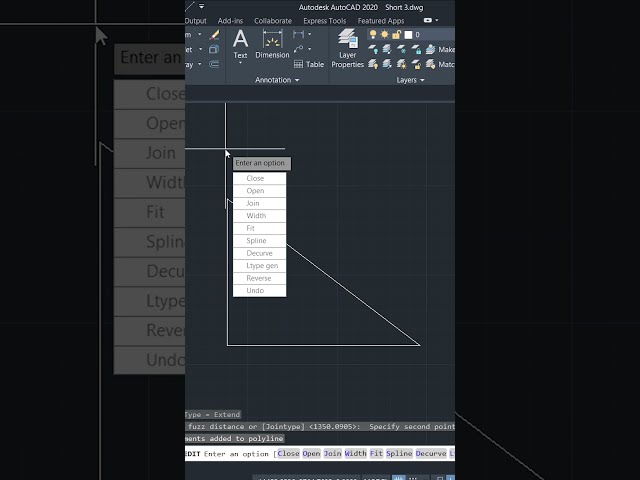
Task: Choose Close in the option menu
Action: click(260, 178)
